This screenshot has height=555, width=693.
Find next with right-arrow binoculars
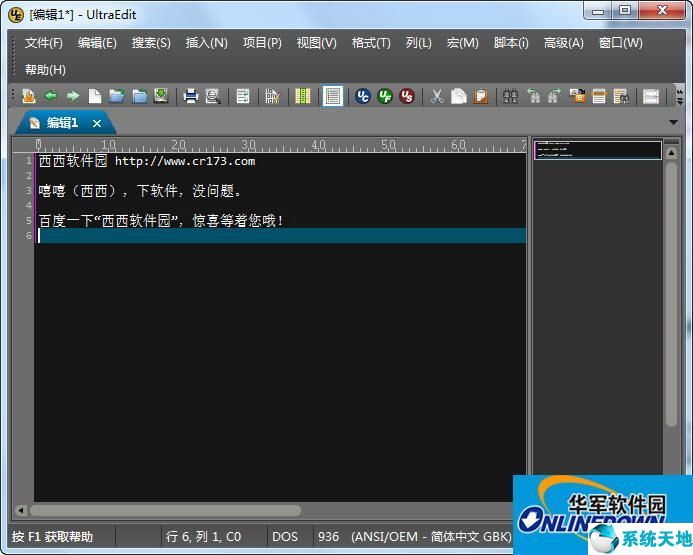[554, 96]
